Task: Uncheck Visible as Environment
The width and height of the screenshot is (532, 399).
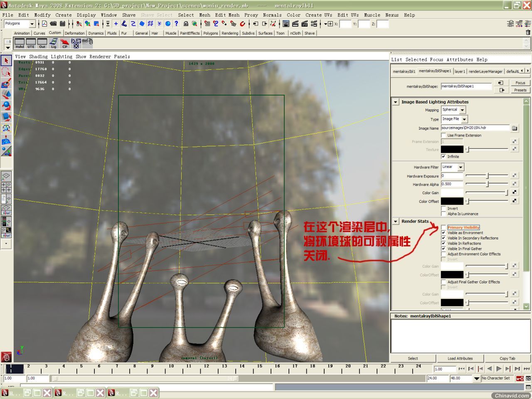Action: [x=443, y=233]
